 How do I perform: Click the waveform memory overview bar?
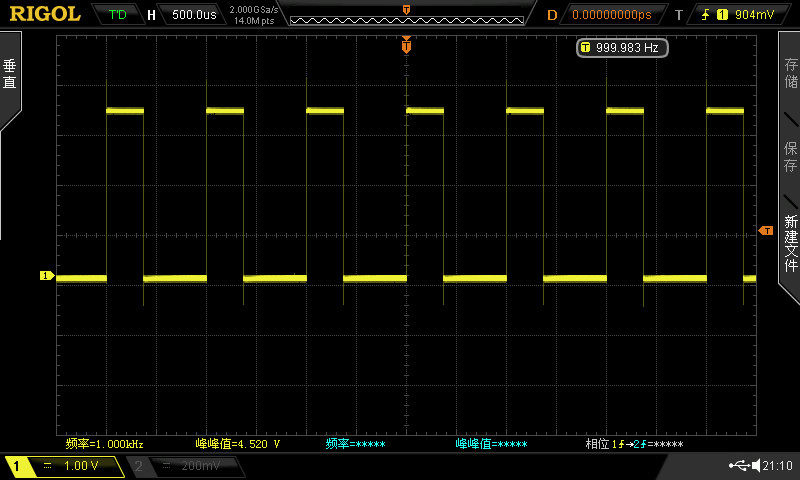[x=407, y=20]
